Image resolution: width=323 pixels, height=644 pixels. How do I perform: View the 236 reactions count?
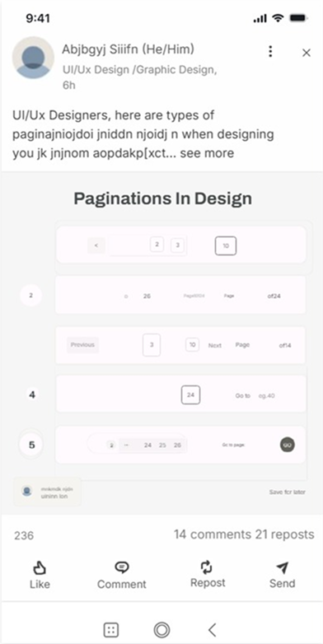(x=24, y=535)
